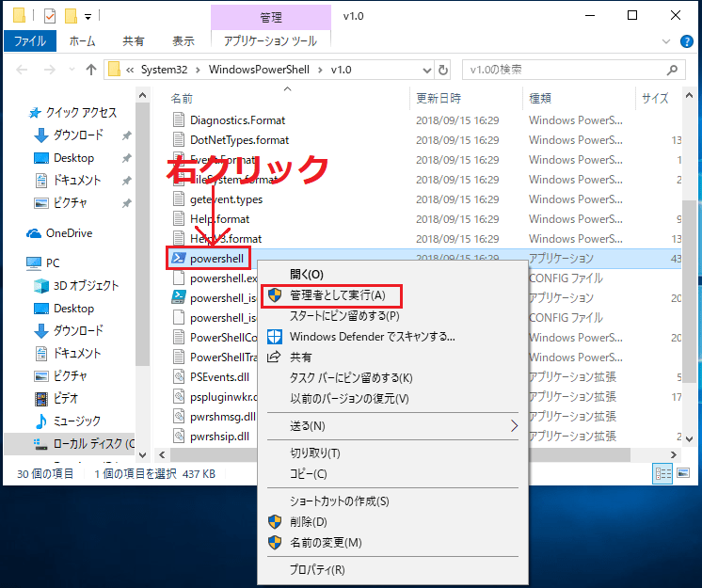Select the 管理 contextual tab header

[x=271, y=18]
